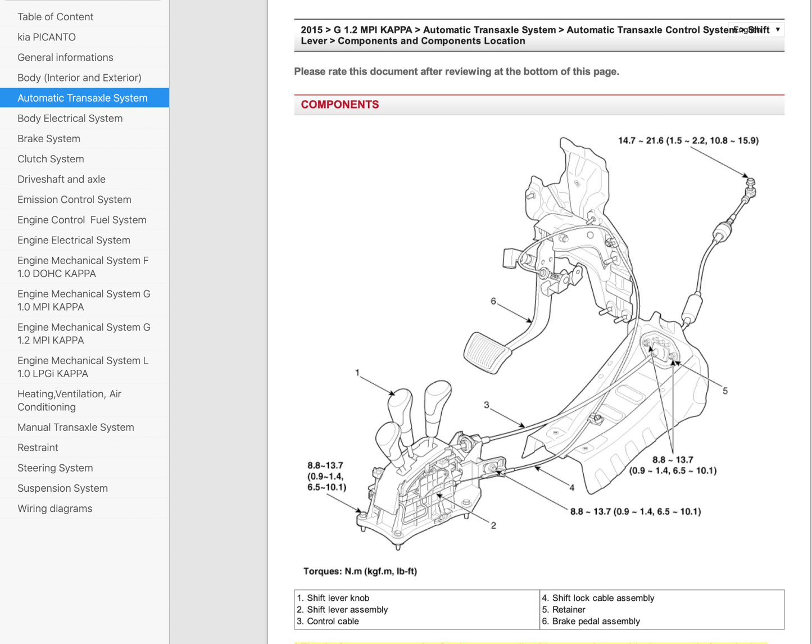Open Engine Electrical System
This screenshot has width=812, height=644.
[74, 240]
